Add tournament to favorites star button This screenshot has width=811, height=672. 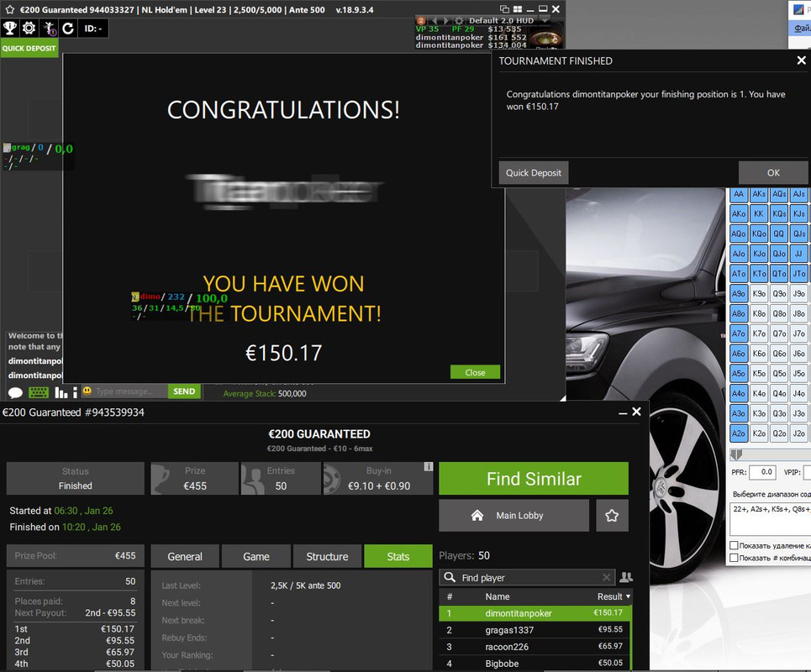coord(612,516)
